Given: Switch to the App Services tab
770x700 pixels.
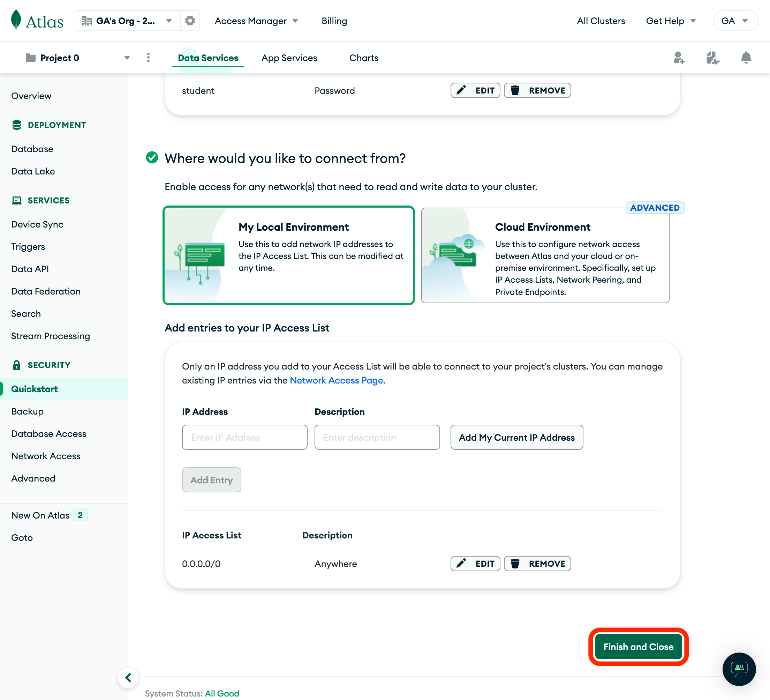Looking at the screenshot, I should click(289, 58).
